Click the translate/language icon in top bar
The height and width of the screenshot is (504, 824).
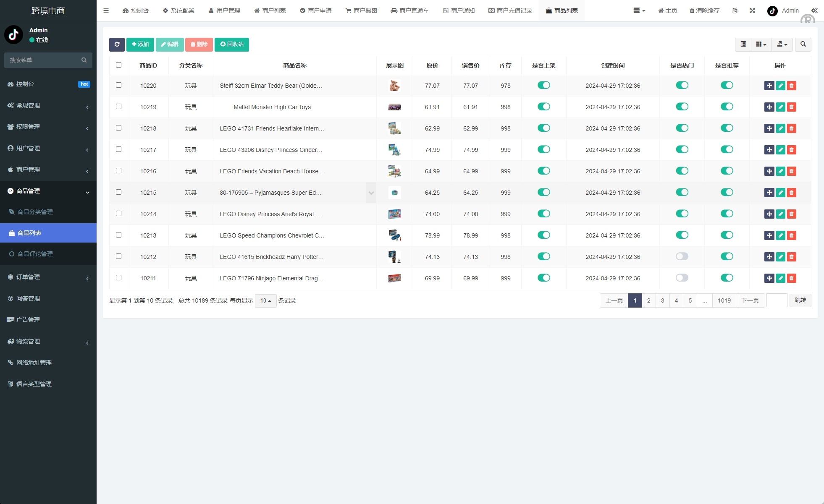tap(735, 10)
